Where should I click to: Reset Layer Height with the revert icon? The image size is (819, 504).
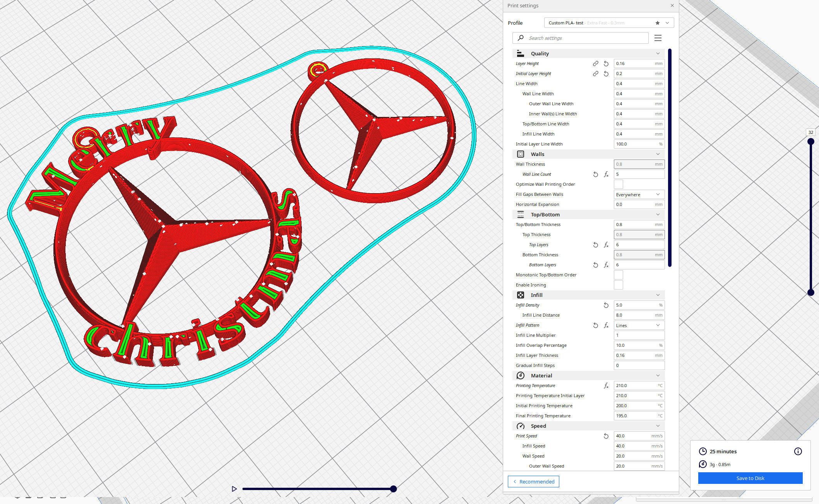coord(606,63)
